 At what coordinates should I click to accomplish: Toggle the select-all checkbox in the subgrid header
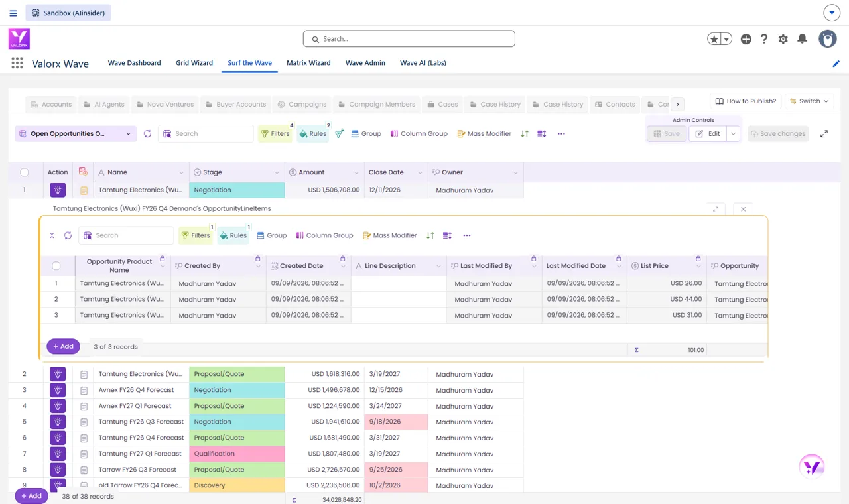56,266
